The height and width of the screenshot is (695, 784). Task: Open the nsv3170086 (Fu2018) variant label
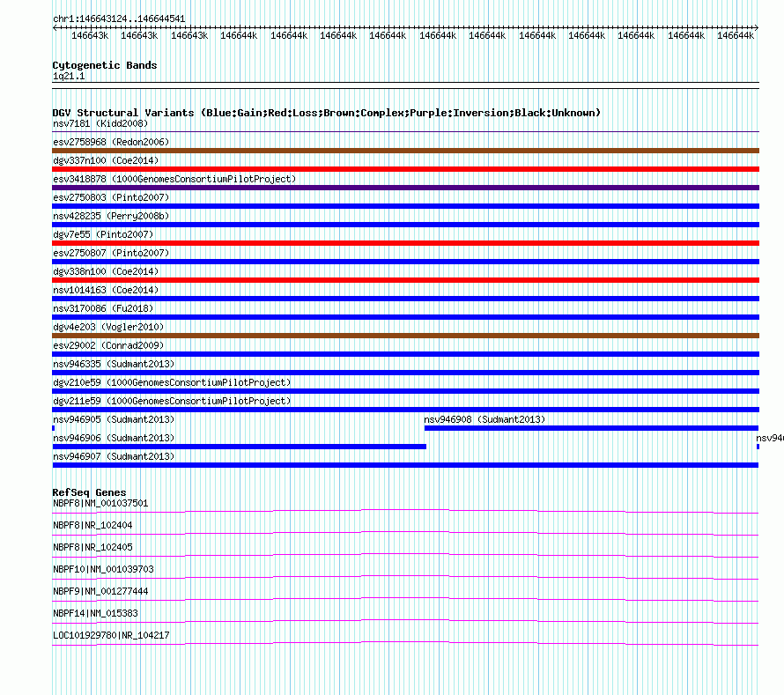click(x=103, y=308)
